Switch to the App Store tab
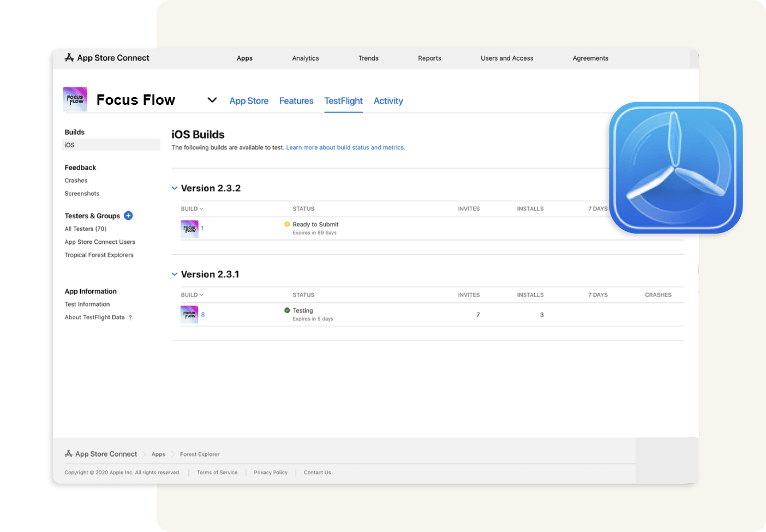Screen dimensions: 766x532 [x=249, y=101]
